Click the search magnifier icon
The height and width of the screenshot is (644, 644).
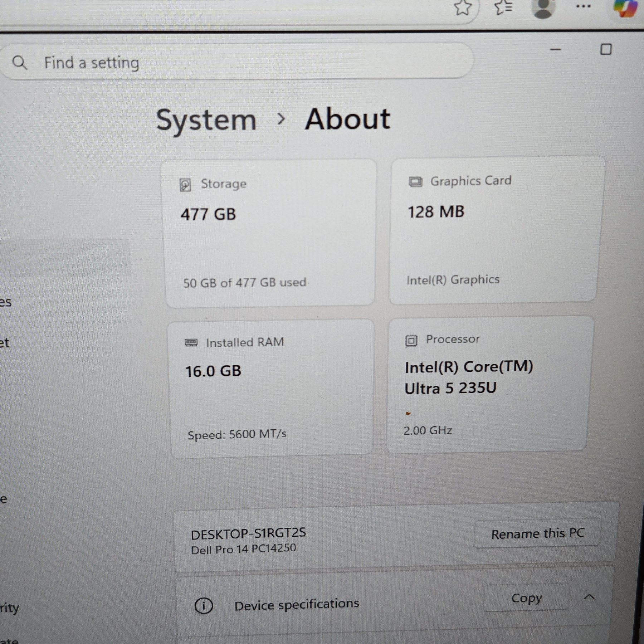coord(19,63)
